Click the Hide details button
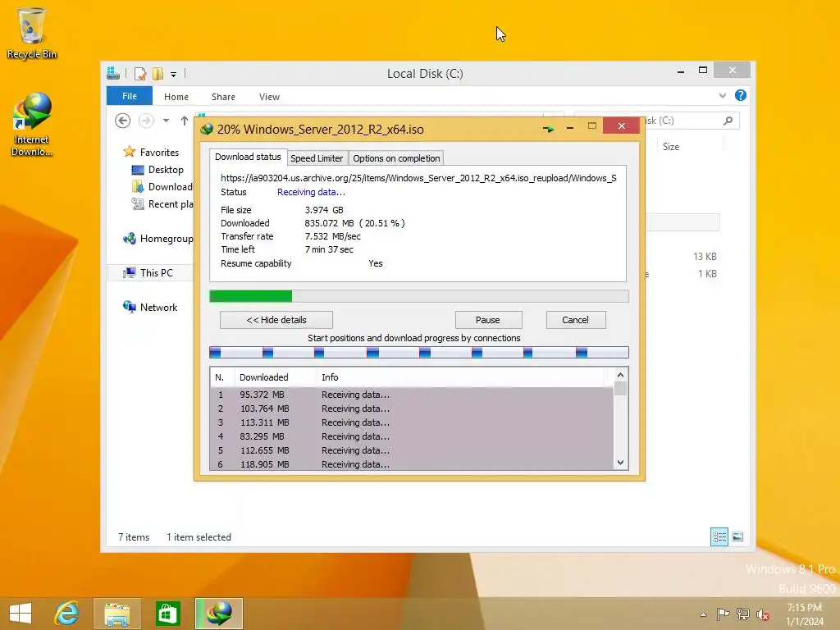Screen dimensions: 840x630 [x=276, y=320]
